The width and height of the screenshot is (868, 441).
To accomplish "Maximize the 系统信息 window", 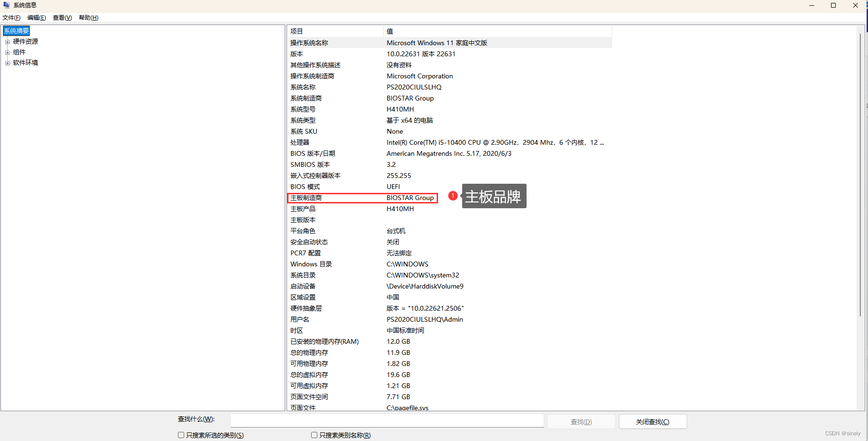I will 833,6.
